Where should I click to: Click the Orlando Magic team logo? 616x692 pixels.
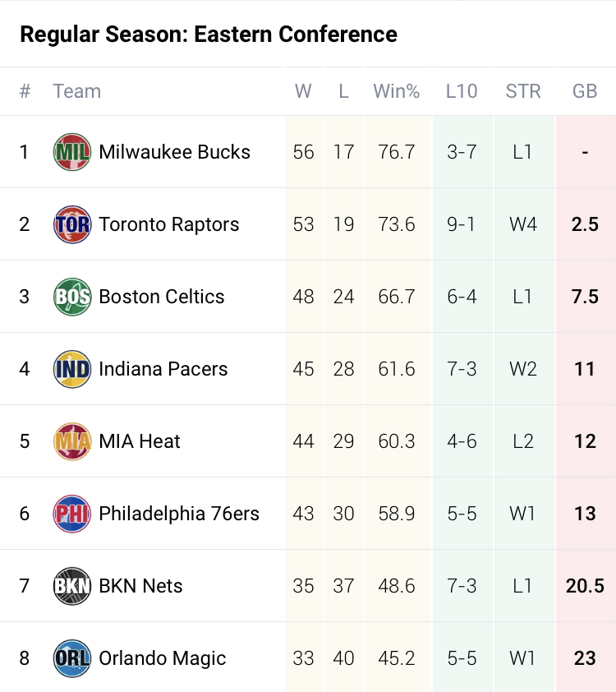pyautogui.click(x=72, y=658)
